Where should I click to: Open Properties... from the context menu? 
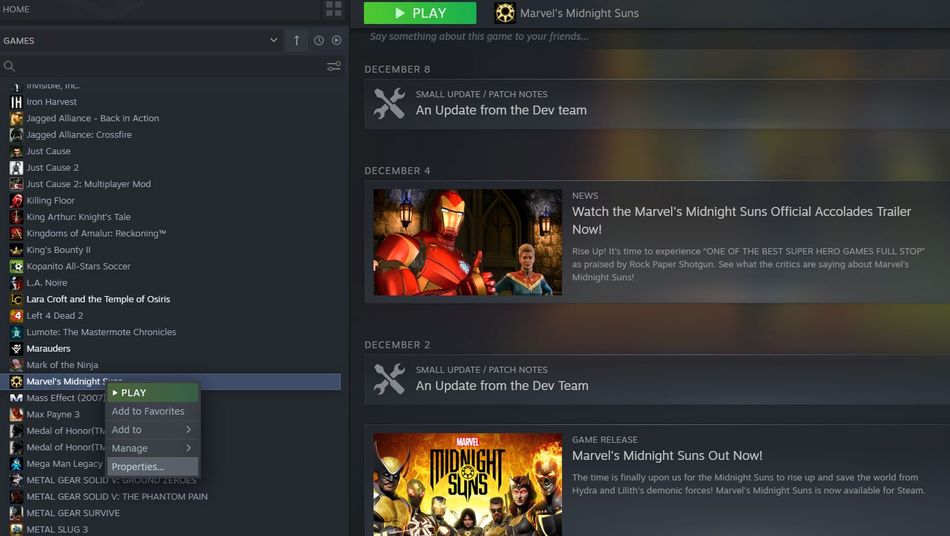point(152,466)
